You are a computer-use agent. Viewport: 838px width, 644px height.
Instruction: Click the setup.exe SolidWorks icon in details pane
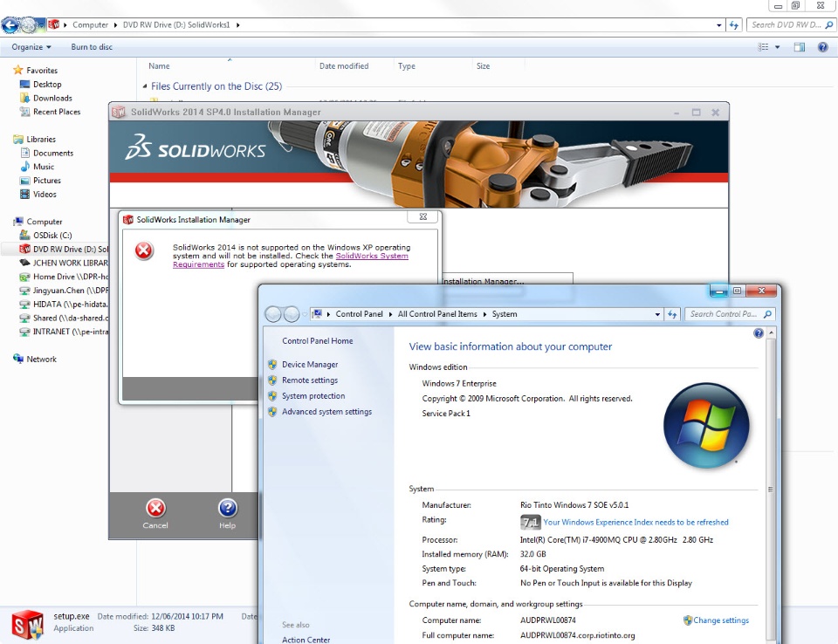tap(27, 625)
